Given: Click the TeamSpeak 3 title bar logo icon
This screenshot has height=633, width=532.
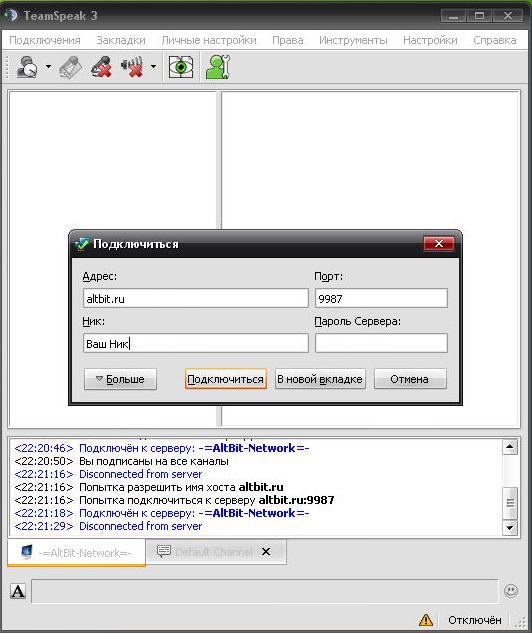Looking at the screenshot, I should click(11, 15).
